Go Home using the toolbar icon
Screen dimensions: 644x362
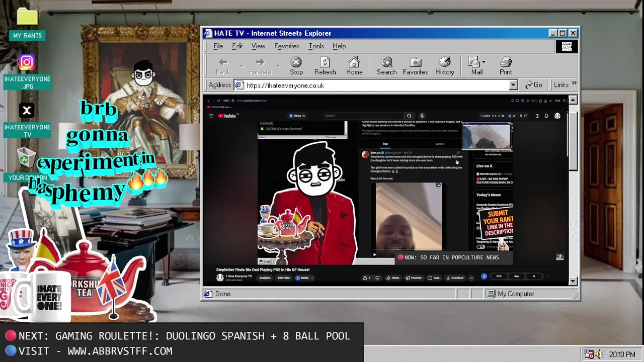point(354,66)
